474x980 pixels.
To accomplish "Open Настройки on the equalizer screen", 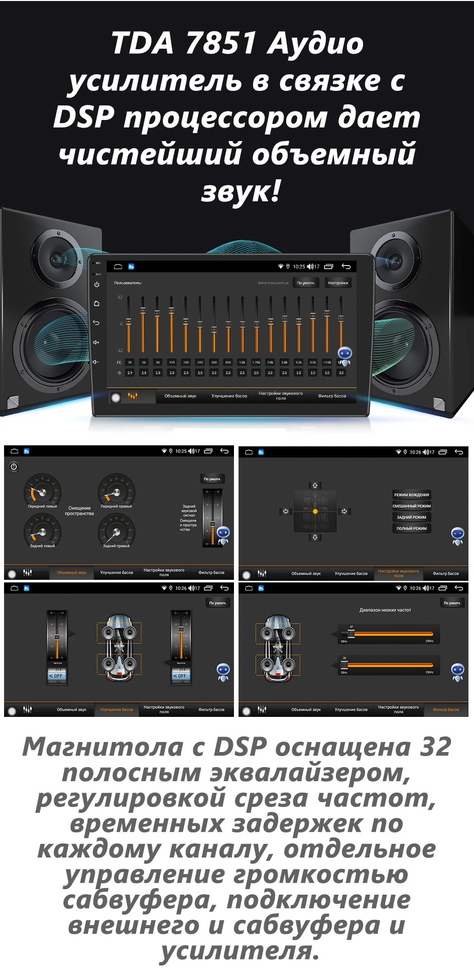I will pos(338,283).
